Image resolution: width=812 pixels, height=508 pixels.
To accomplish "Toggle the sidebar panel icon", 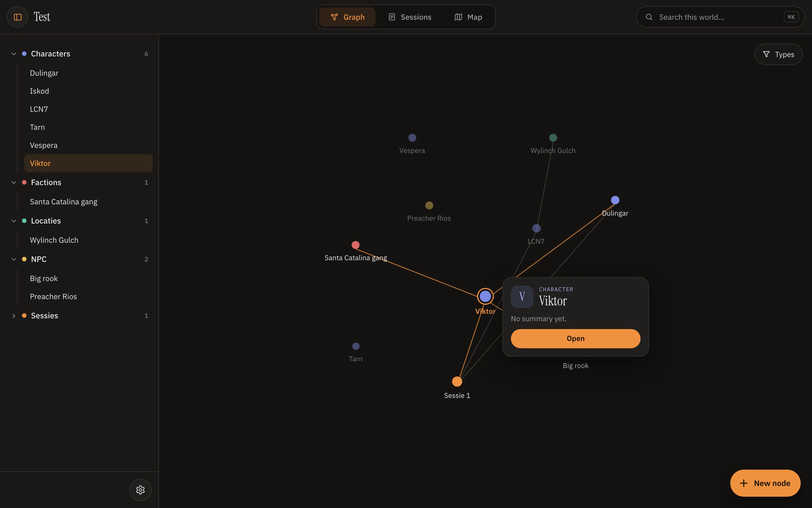I will [17, 17].
